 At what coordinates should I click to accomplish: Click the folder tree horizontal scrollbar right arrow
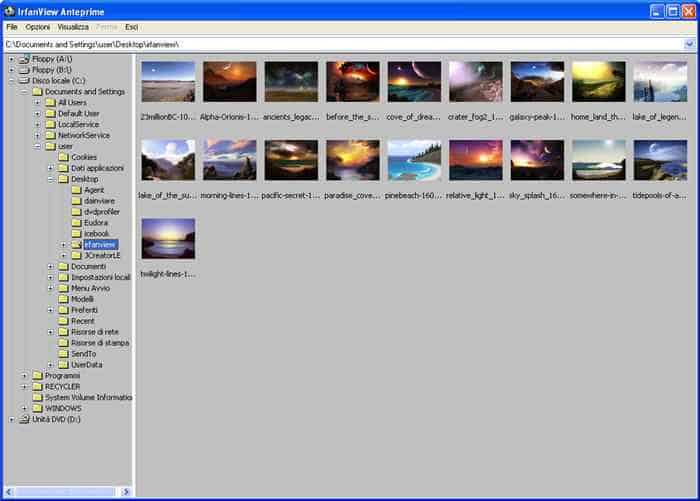click(127, 492)
